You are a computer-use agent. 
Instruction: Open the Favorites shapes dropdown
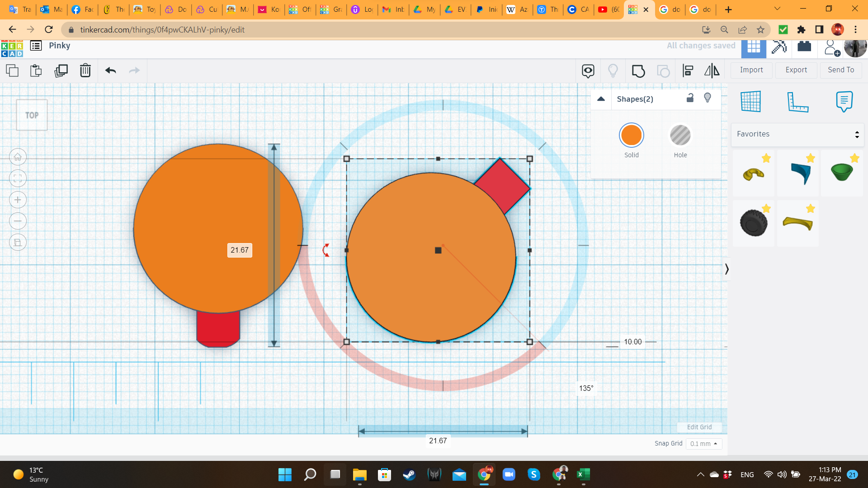click(x=797, y=134)
